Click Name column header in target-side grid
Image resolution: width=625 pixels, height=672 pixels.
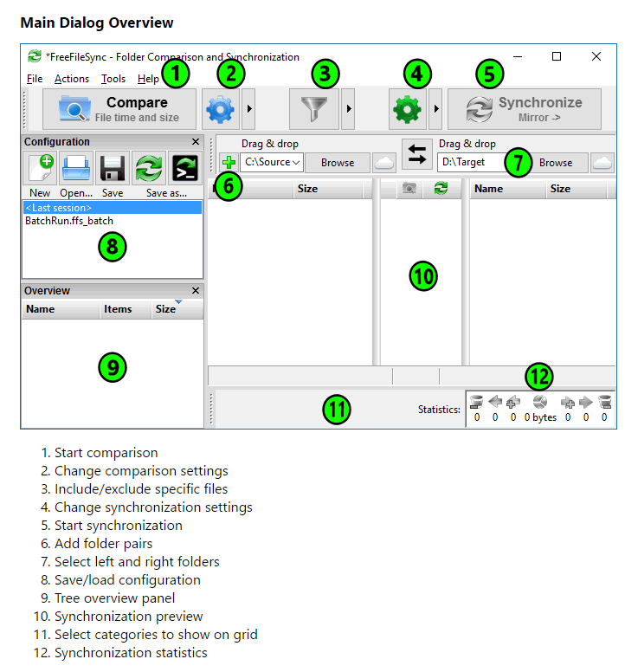pos(508,189)
